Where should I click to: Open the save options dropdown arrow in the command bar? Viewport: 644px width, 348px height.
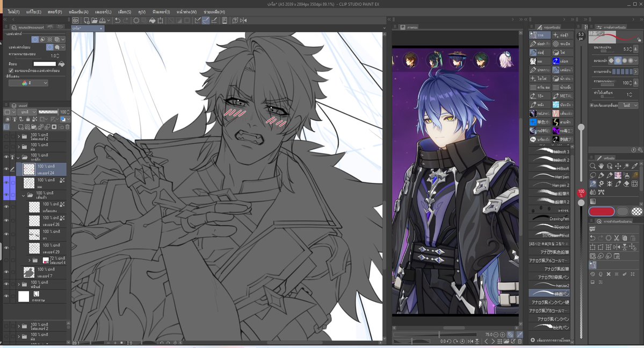pyautogui.click(x=108, y=20)
